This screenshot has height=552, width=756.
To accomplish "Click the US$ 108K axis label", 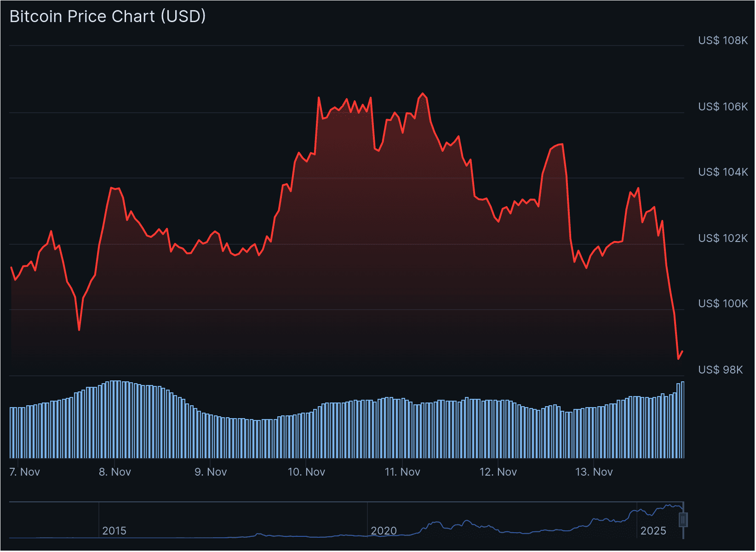I will 722,40.
